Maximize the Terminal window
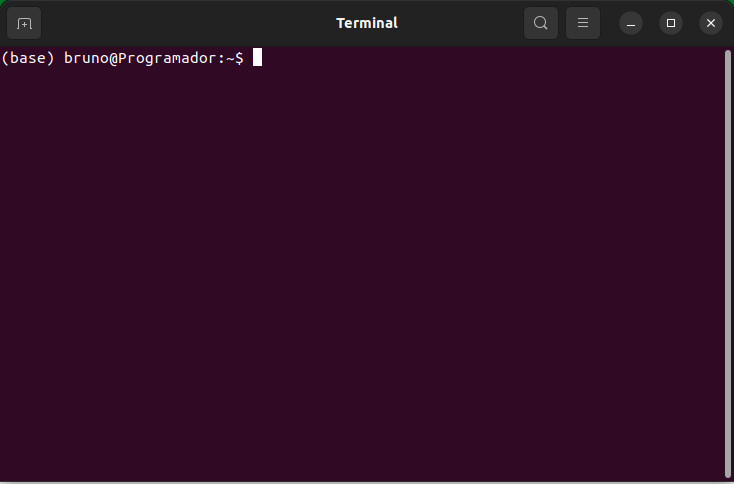The width and height of the screenshot is (734, 484). coord(671,23)
